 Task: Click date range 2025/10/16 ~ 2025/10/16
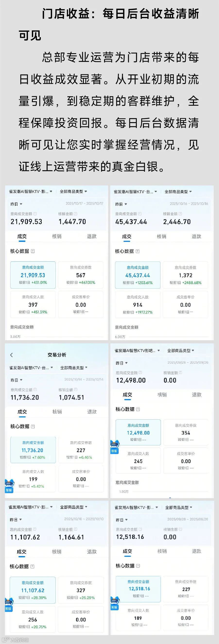pyautogui.click(x=189, y=204)
